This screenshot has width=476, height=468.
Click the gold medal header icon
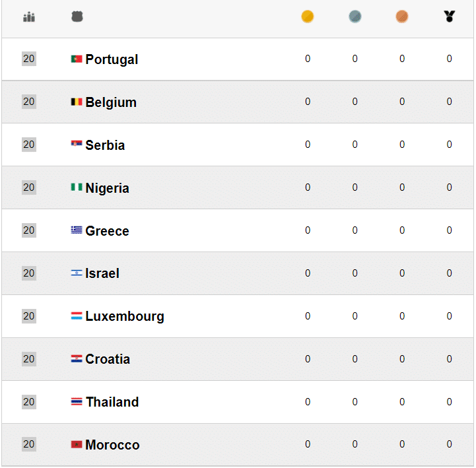tap(308, 17)
